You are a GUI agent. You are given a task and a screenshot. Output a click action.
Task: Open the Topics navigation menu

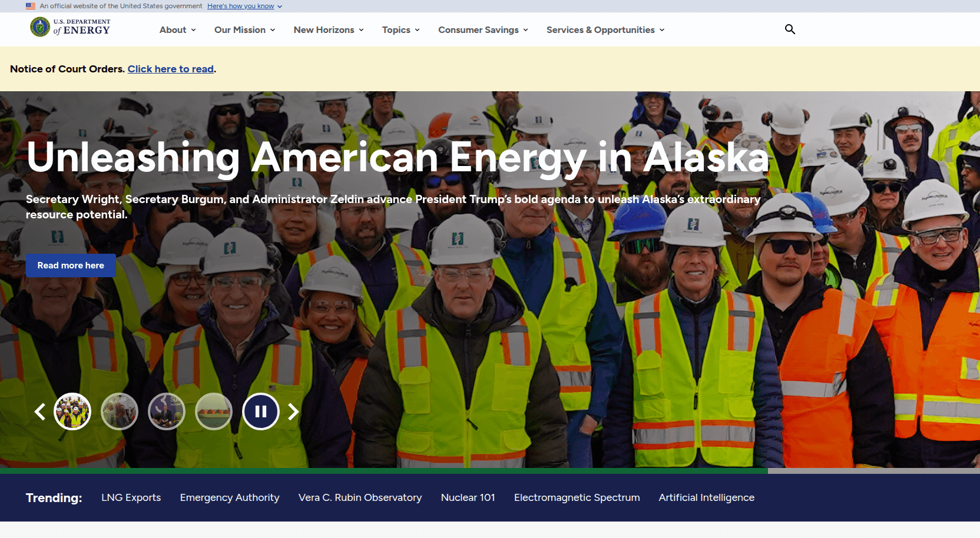pyautogui.click(x=400, y=30)
